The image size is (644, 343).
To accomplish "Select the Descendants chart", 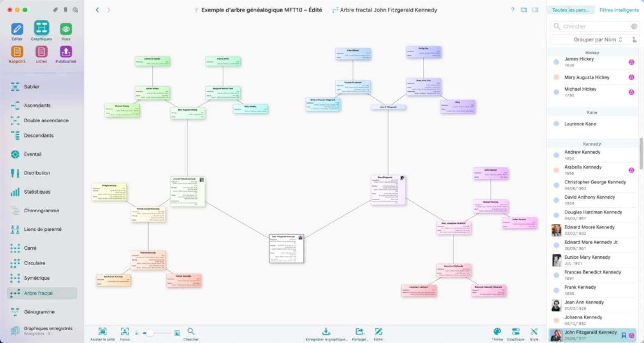I will click(41, 135).
